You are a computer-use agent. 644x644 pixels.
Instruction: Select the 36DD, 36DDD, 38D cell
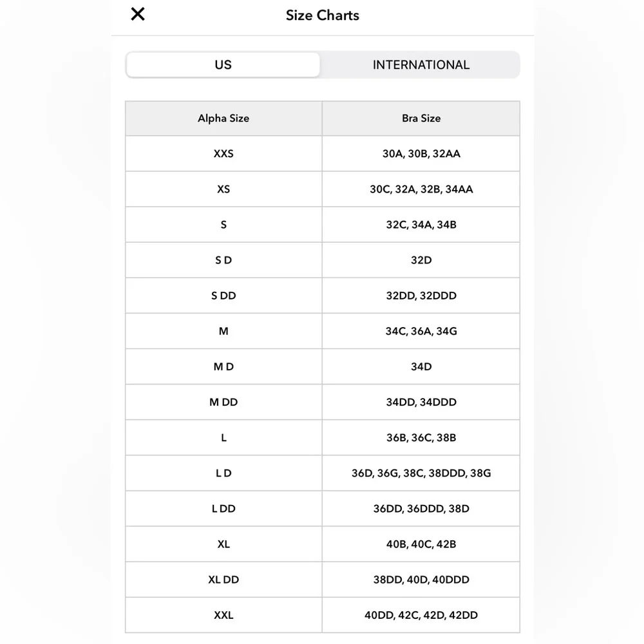tap(421, 509)
